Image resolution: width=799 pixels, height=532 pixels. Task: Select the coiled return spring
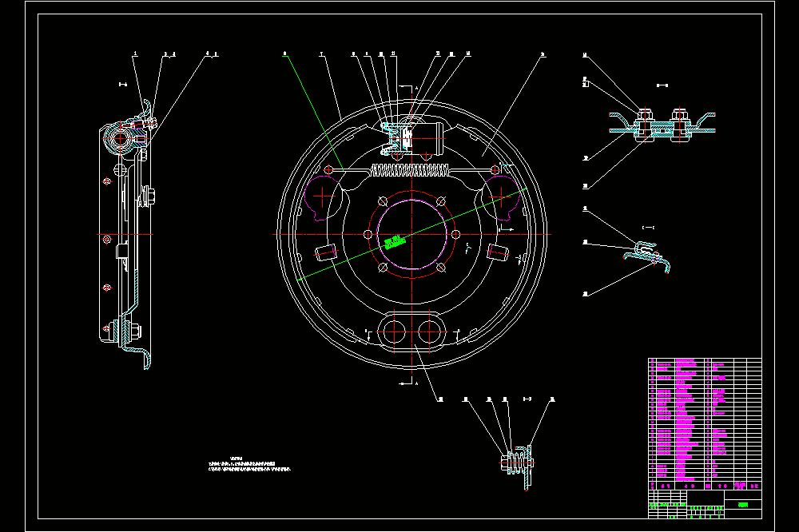coord(410,170)
